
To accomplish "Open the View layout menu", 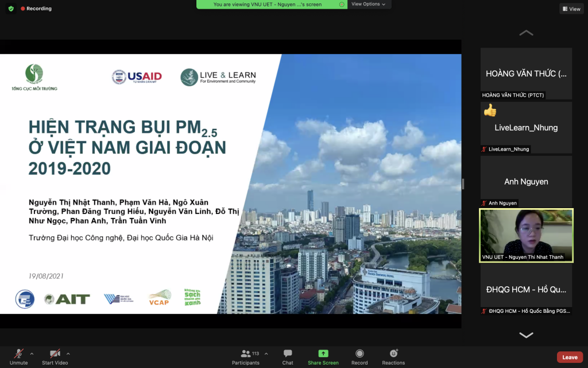I will pos(571,9).
